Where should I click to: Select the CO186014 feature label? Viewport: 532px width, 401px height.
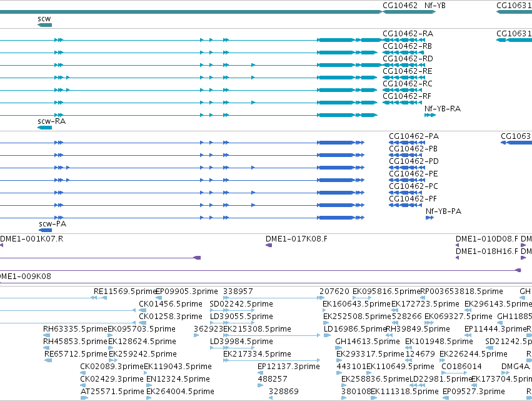pos(461,367)
